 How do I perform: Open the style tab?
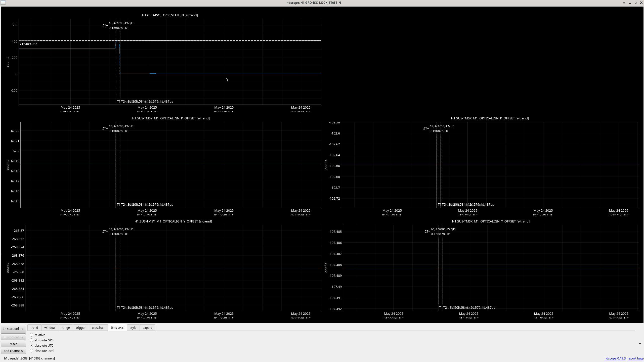click(x=133, y=328)
